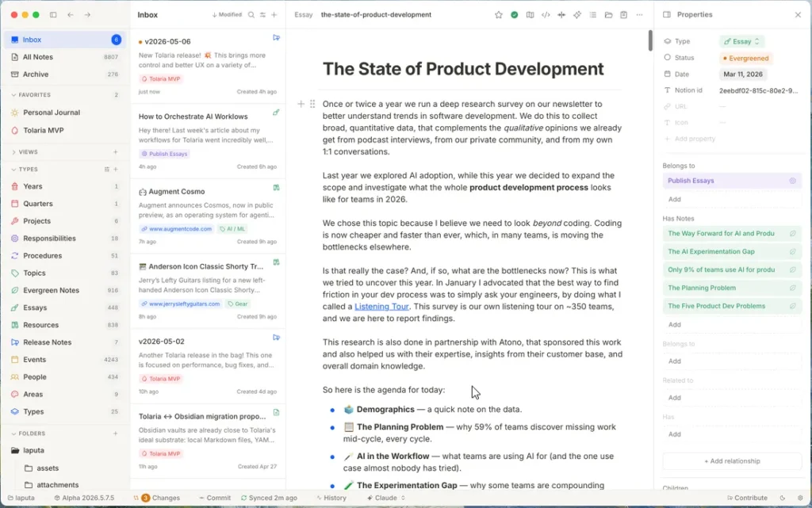Open the list filter settings icon
This screenshot has width=812, height=508.
262,15
